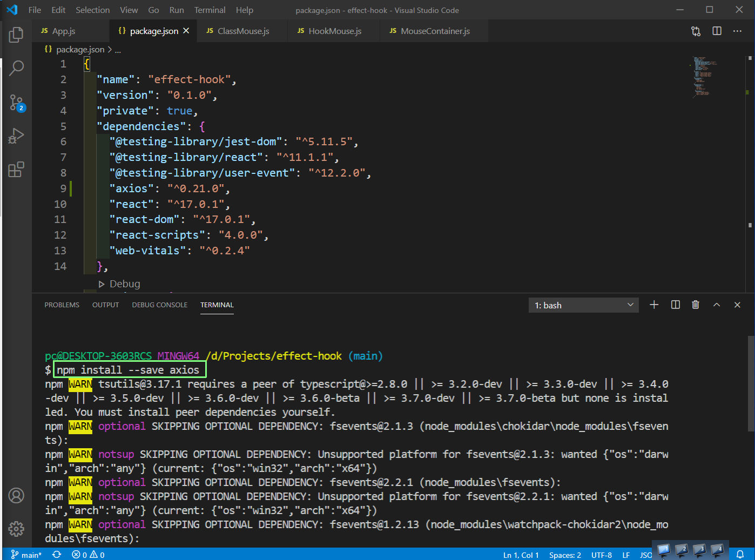Viewport: 755px width, 560px height.
Task: Open Source Control view with badge
Action: click(16, 102)
